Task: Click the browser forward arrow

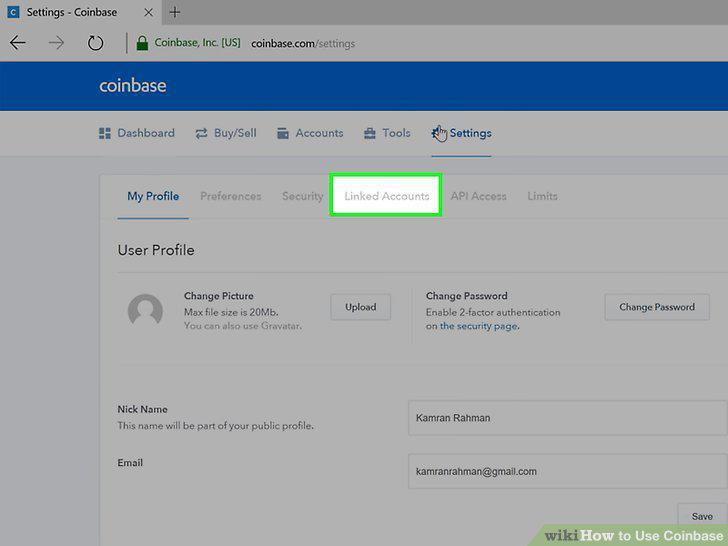Action: tap(56, 43)
